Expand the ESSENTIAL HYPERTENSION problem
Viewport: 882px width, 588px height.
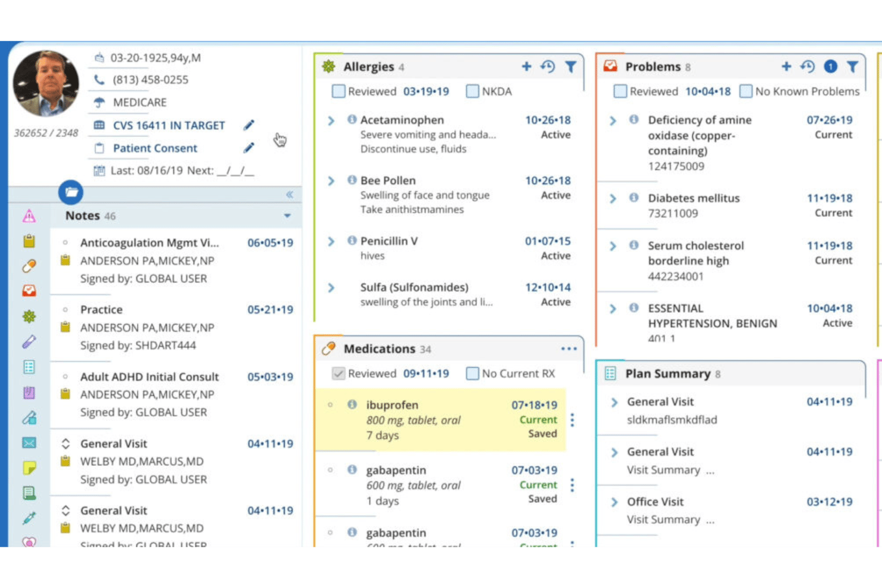pyautogui.click(x=613, y=309)
